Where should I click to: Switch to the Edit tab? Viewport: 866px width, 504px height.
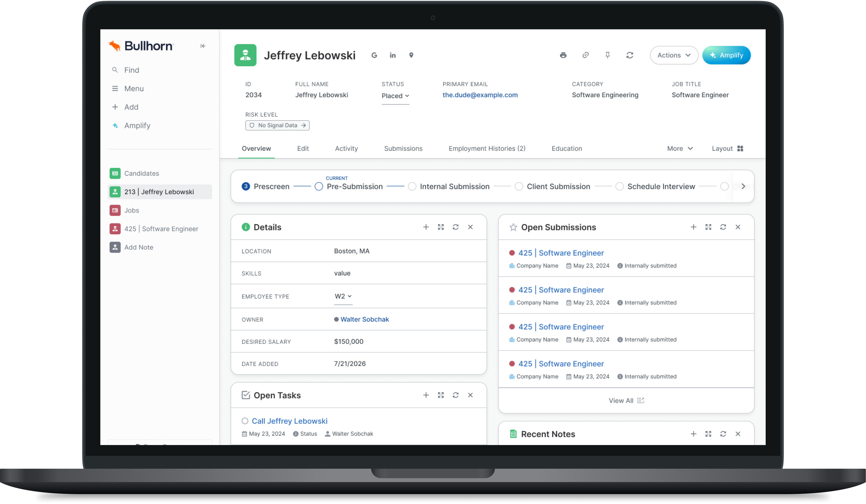[x=303, y=148]
